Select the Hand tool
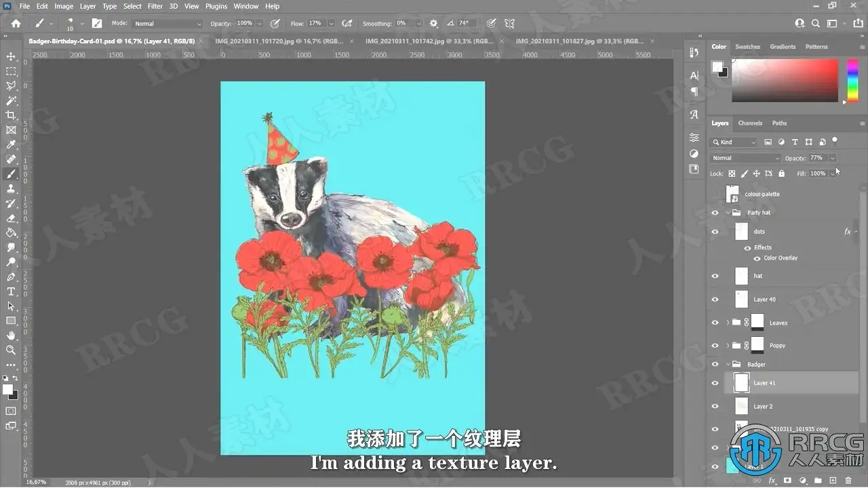This screenshot has height=488, width=868. [11, 335]
